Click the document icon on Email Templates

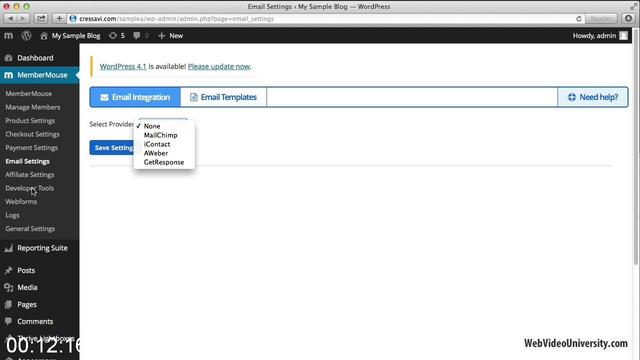193,97
